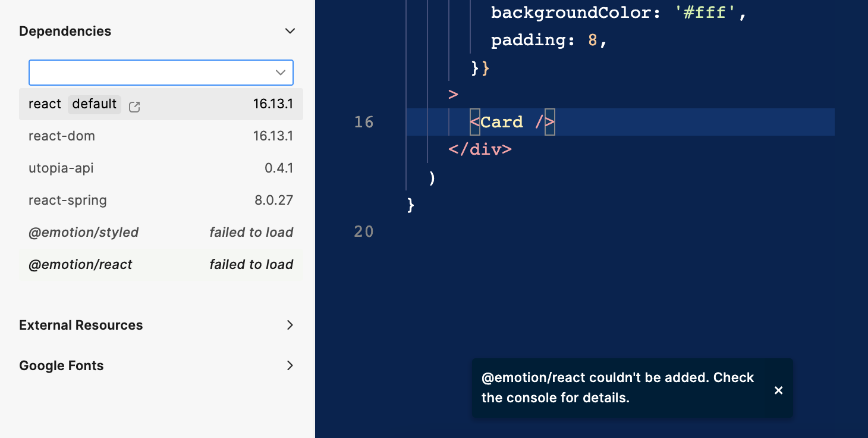
Task: Click the Google Fonts arrow icon
Action: 290,365
